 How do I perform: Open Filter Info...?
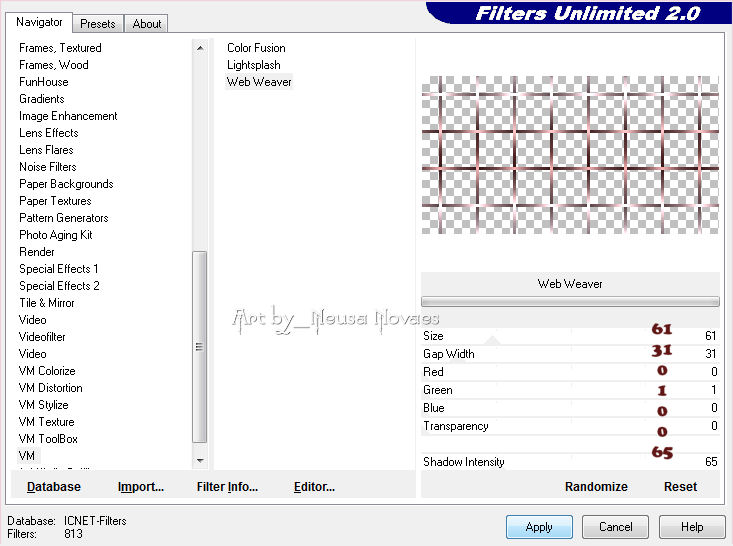pyautogui.click(x=227, y=487)
